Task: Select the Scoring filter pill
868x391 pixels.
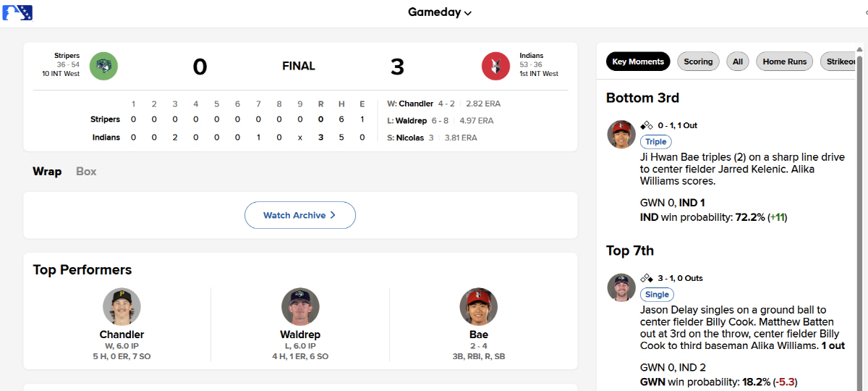Action: pyautogui.click(x=698, y=62)
